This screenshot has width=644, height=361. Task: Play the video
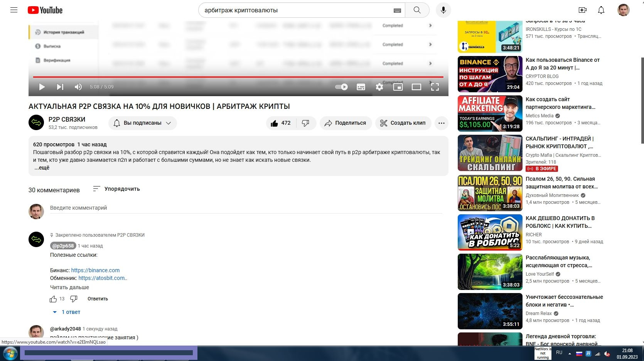point(42,87)
